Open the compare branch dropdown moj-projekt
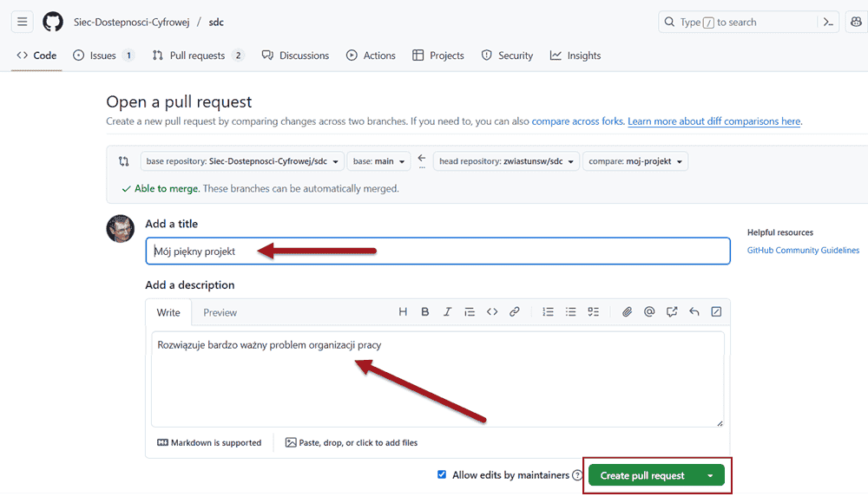Screen dimensions: 868x503 click(635, 160)
